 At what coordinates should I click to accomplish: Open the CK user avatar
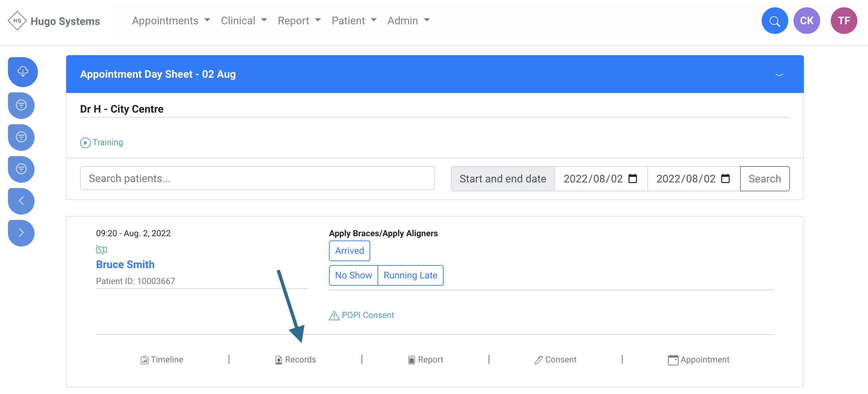pyautogui.click(x=806, y=21)
